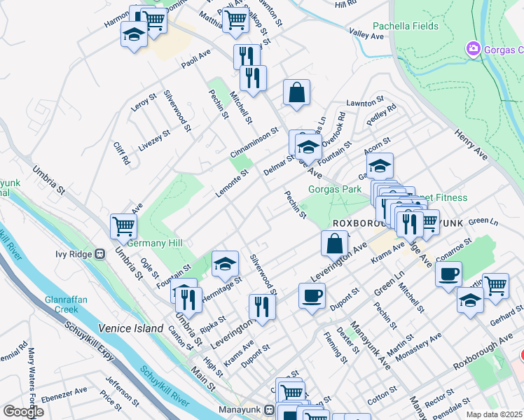524x420 pixels.
Task: Click the Ripka St label
Action: click(213, 325)
